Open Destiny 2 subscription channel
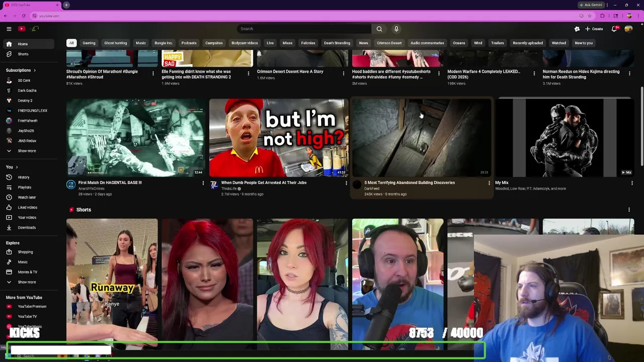Screen dimensions: 644x362 tap(25, 101)
